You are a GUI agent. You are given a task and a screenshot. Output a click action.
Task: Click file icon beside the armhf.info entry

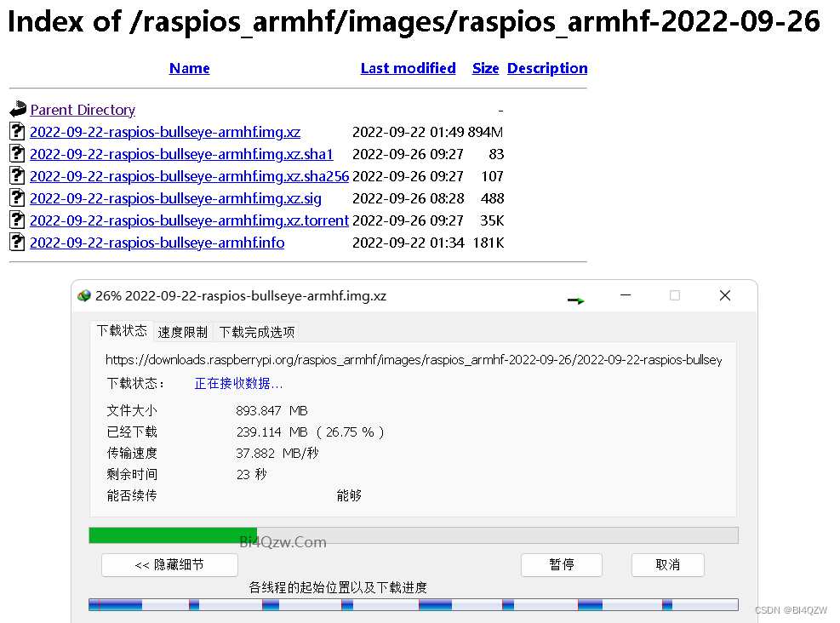17,242
